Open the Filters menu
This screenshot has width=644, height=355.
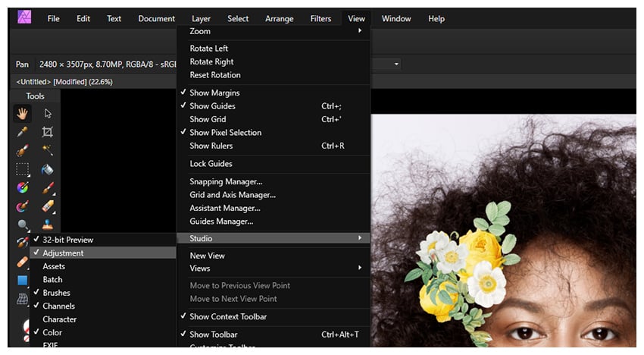(x=320, y=18)
